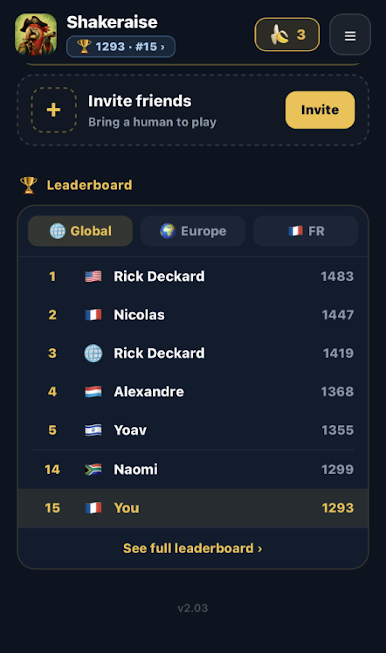Select your own highlighted rank 15 row
Viewport: 386px width, 653px height.
[193, 508]
